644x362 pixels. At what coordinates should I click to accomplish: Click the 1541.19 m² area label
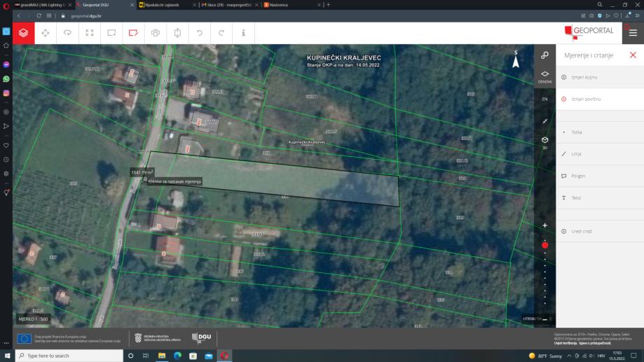coord(142,172)
